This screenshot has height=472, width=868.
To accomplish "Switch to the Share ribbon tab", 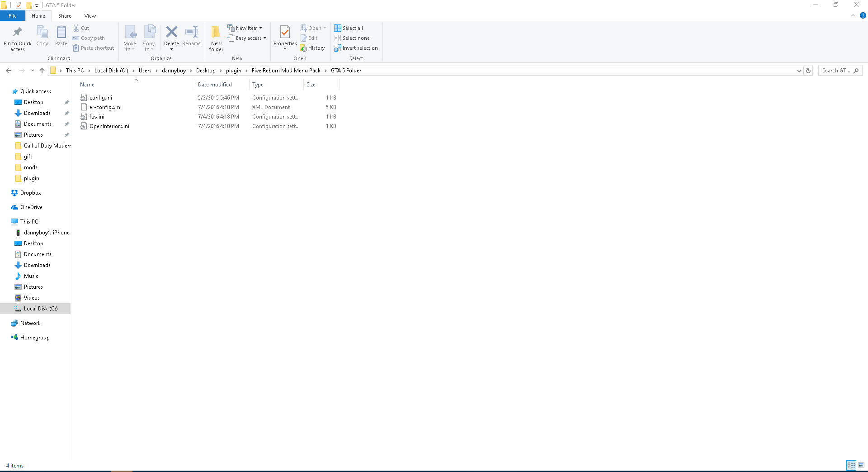I will point(65,16).
